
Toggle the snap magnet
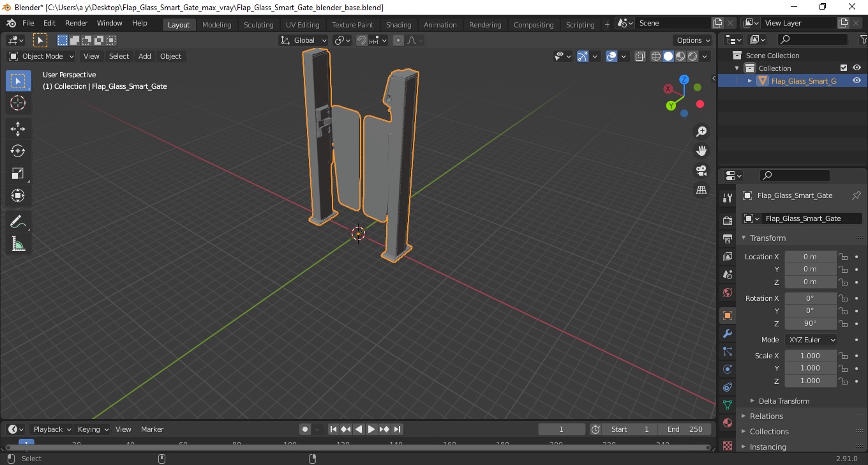[x=362, y=40]
